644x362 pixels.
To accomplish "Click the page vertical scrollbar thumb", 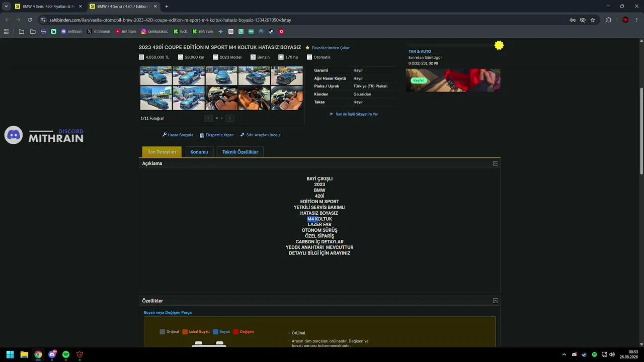I will 641,131.
